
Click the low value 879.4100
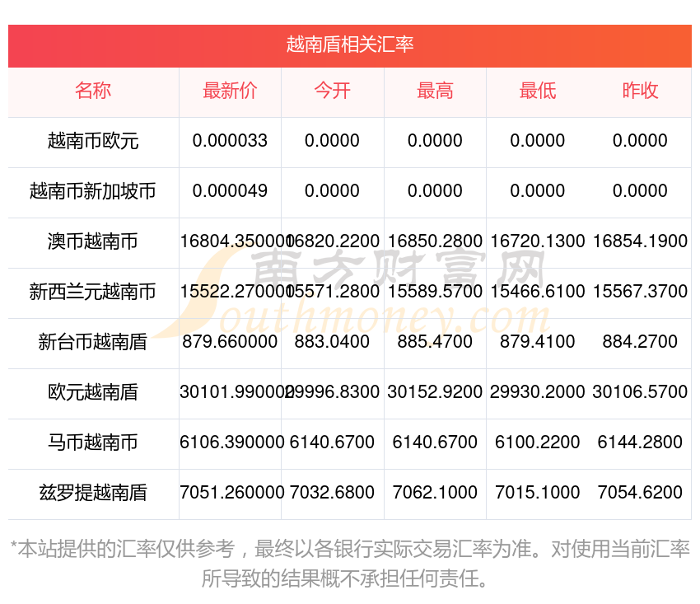click(538, 342)
